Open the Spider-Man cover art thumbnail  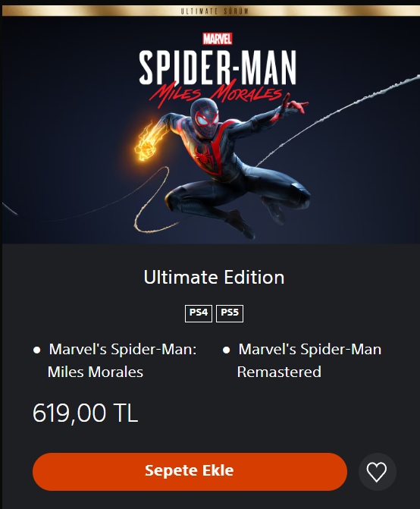pos(211,130)
